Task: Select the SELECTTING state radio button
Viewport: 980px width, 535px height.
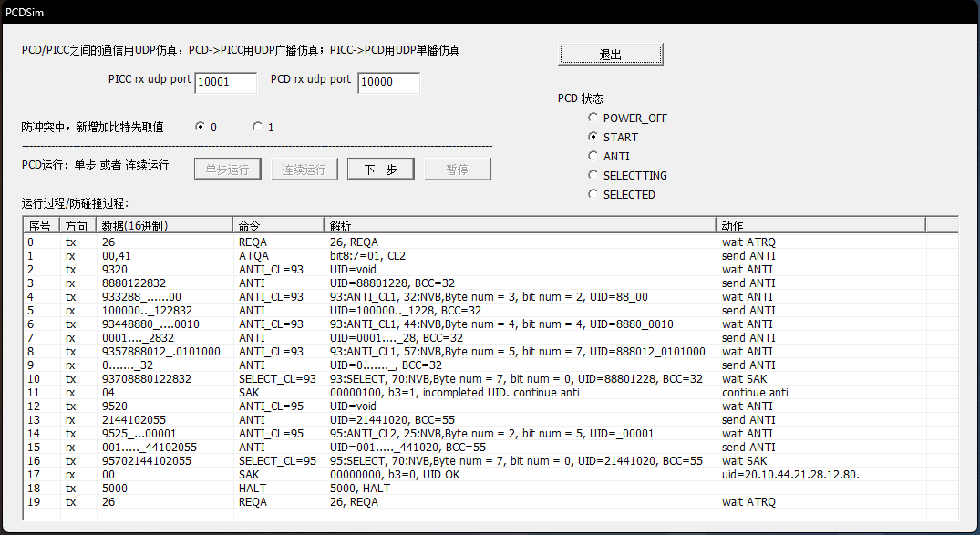Action: [x=593, y=175]
